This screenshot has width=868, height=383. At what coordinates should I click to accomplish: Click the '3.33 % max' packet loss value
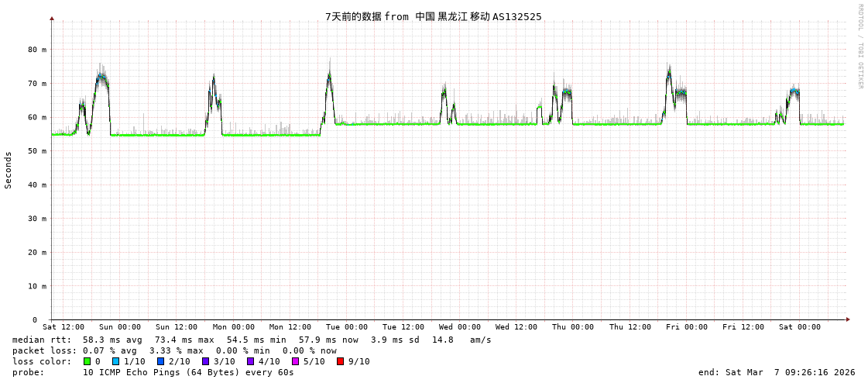(x=177, y=351)
